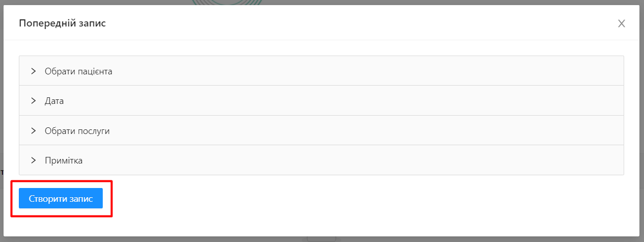The width and height of the screenshot is (644, 242).
Task: Expand the Обрати послуги section
Action: [x=77, y=131]
